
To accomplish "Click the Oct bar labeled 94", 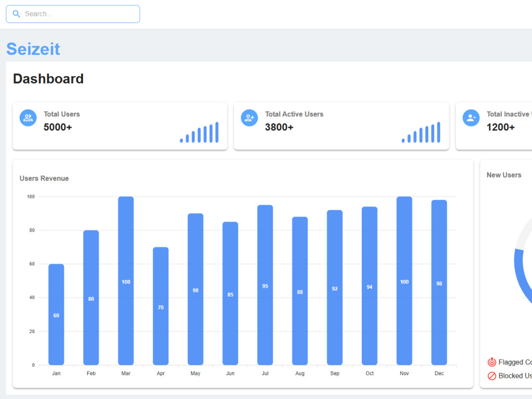I will pos(370,286).
